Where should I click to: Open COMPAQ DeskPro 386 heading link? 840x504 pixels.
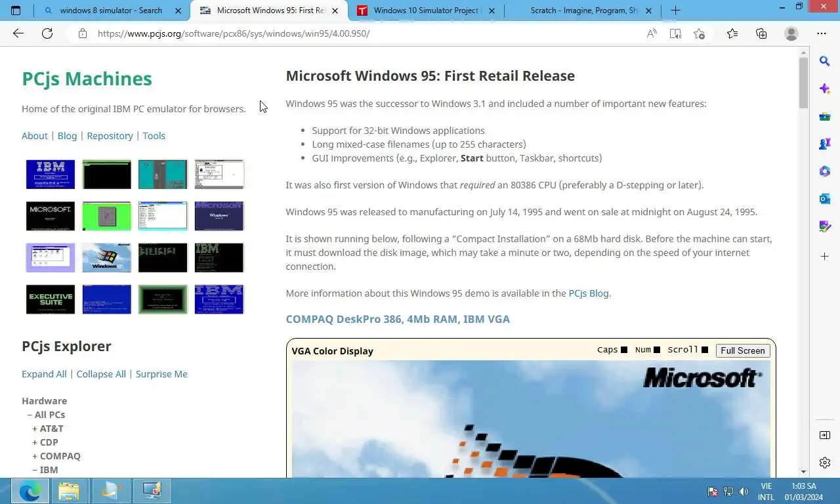tap(398, 319)
